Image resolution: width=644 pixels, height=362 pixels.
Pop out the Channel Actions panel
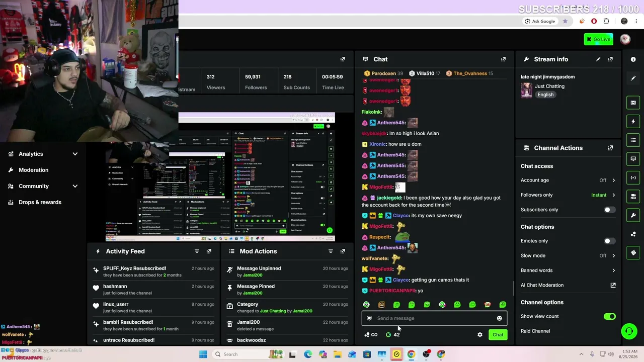coord(610,148)
